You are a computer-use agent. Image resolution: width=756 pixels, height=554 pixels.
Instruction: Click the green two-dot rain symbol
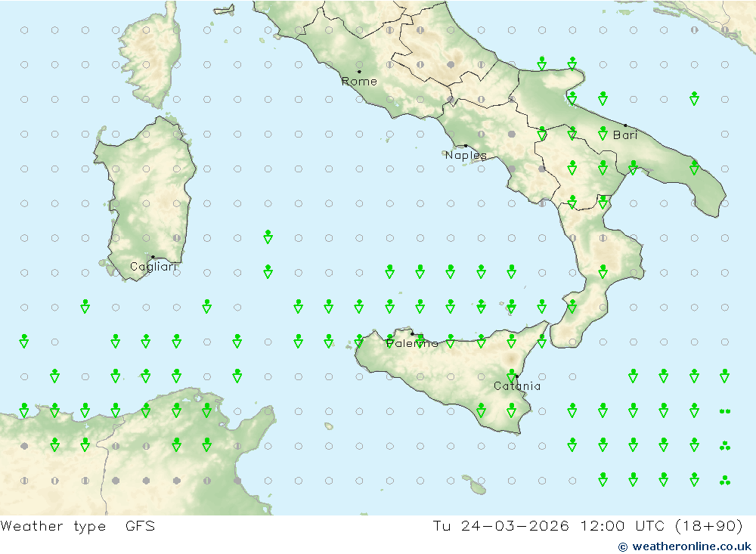click(x=725, y=411)
